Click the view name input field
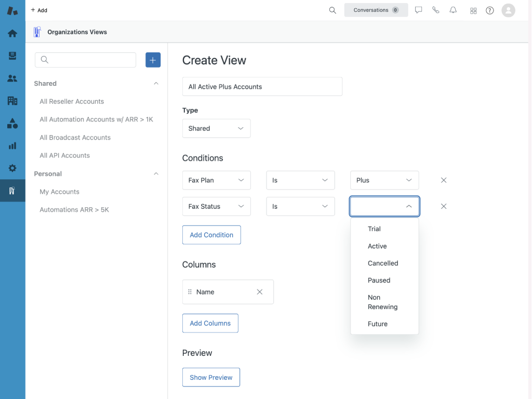Viewport: 532px width, 399px height. [262, 87]
